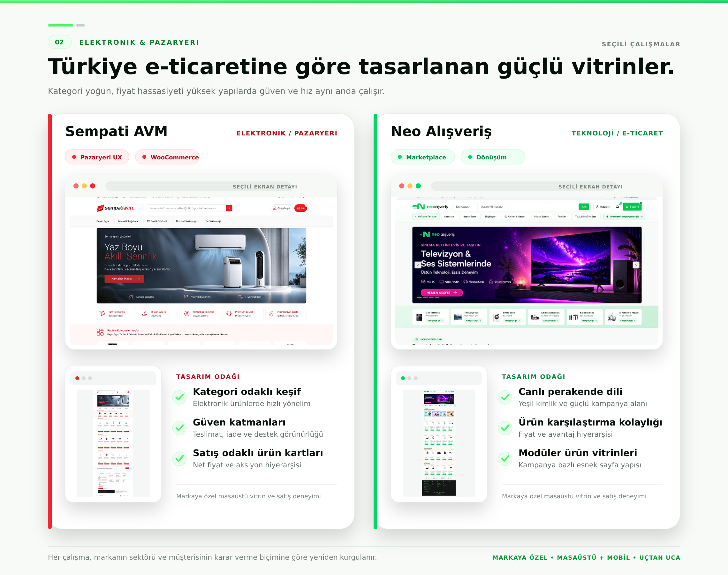
Task: Click the Dönüşüm tag
Action: (x=493, y=157)
